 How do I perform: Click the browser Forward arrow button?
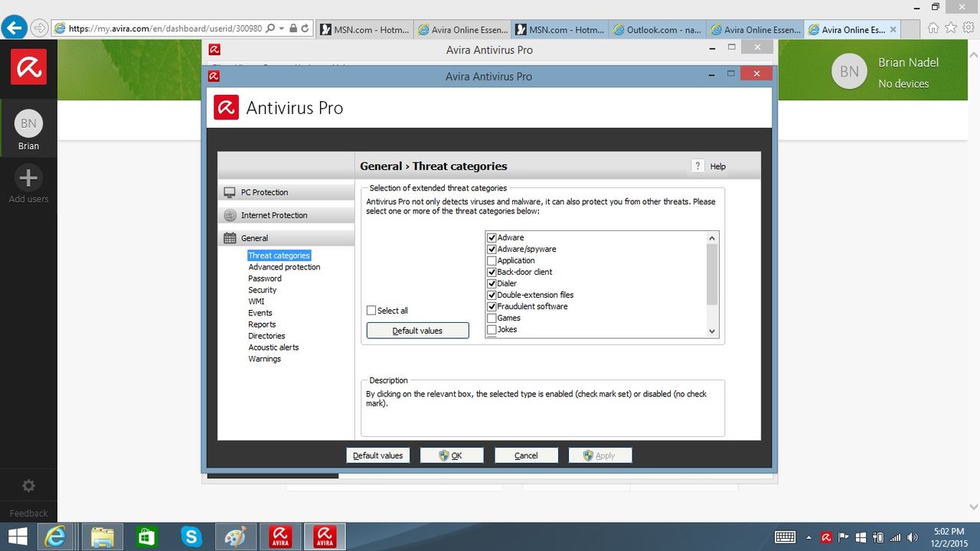39,28
